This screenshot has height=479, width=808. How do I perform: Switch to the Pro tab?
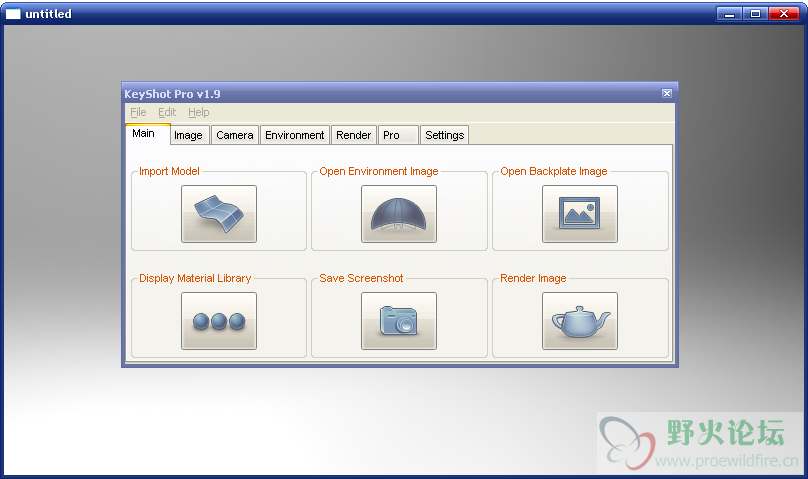[398, 135]
